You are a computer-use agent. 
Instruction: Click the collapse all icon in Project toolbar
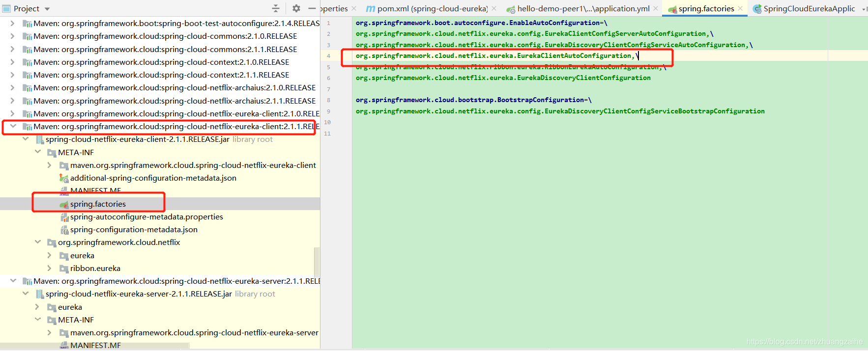click(x=275, y=8)
